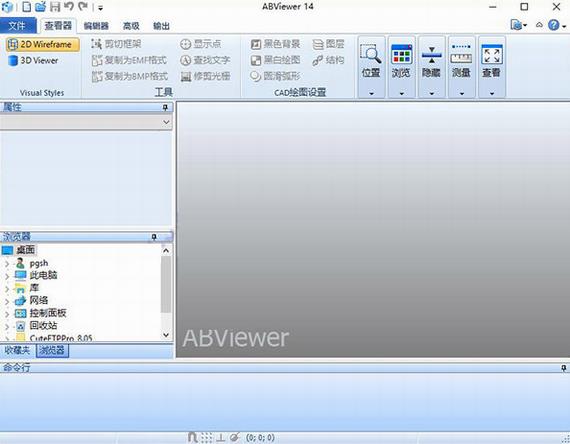Viewport: 570px width, 444px height.
Task: Switch to the 收藏夹 favorites tab
Action: coord(17,351)
